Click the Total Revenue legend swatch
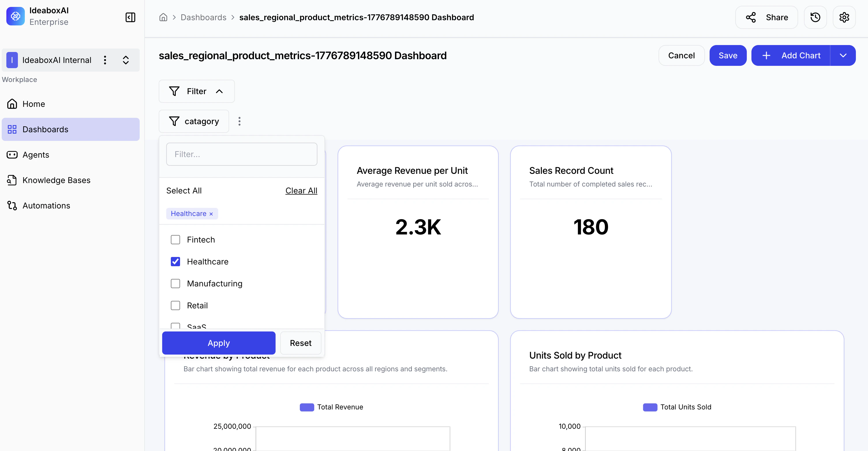Screen dimensions: 868x451 (x=307, y=407)
